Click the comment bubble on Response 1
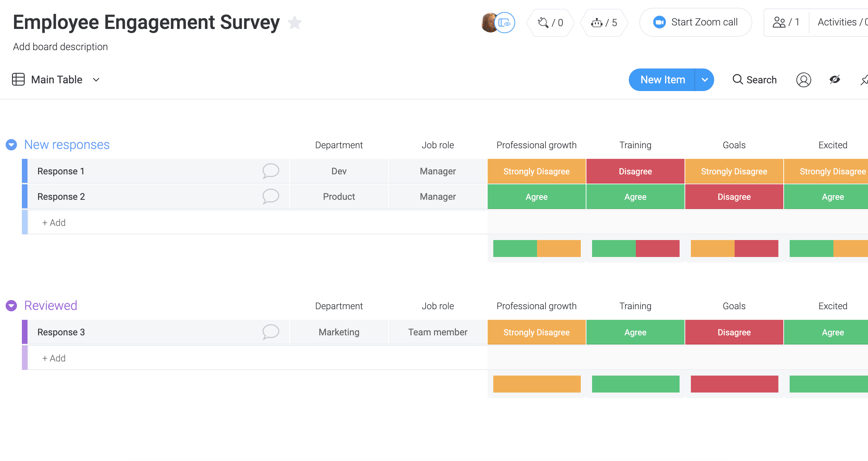868x461 pixels. point(270,170)
